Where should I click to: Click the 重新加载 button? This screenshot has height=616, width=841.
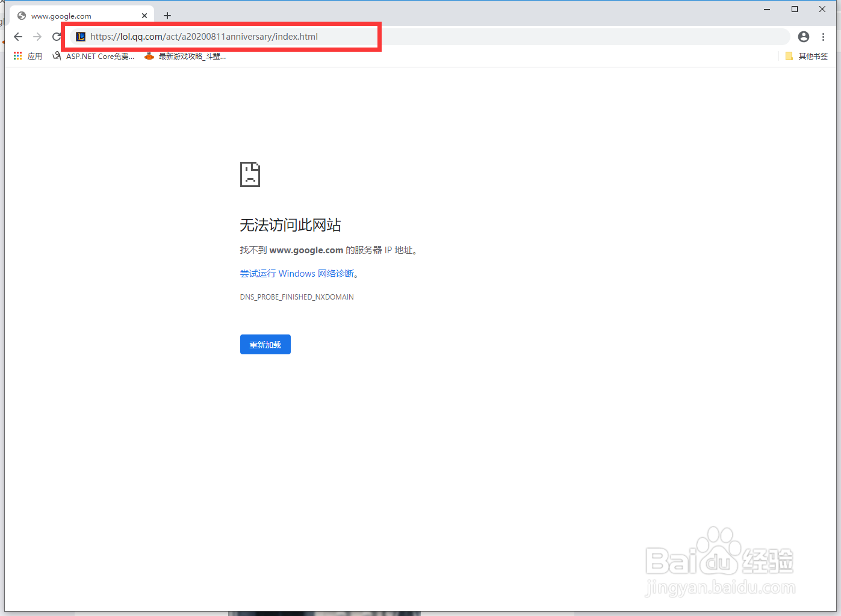click(x=265, y=345)
